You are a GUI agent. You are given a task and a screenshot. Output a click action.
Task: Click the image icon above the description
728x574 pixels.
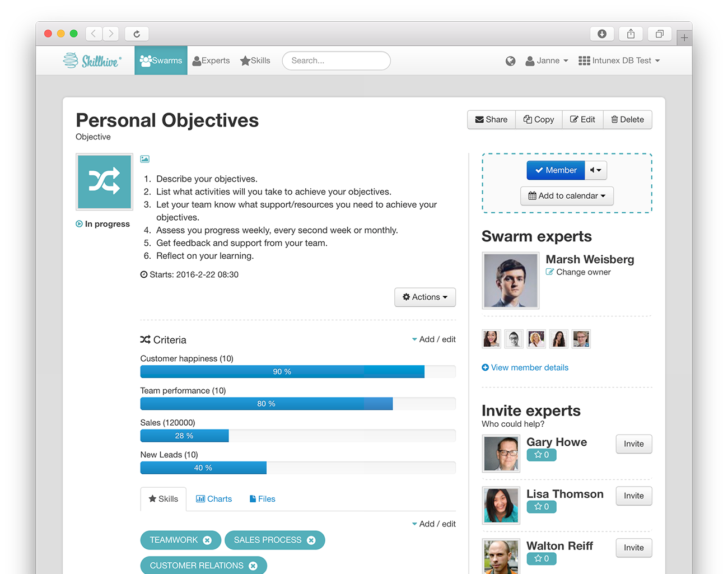click(145, 159)
